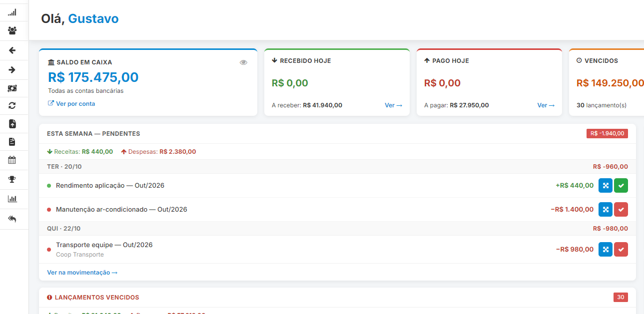Open Ver por conta link
644x314 pixels.
(x=71, y=104)
